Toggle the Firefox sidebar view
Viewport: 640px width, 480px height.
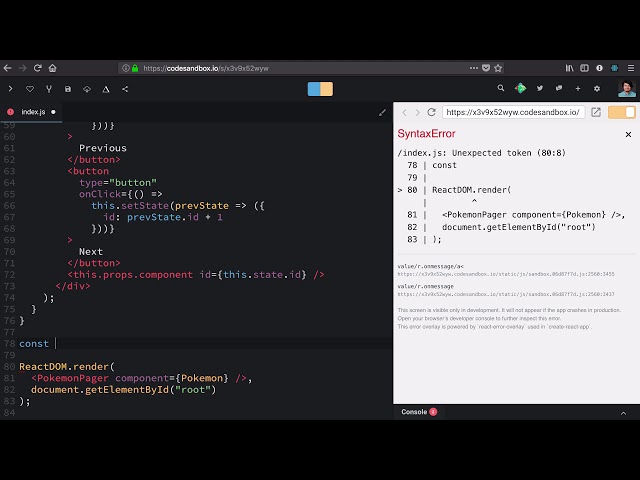pyautogui.click(x=584, y=68)
